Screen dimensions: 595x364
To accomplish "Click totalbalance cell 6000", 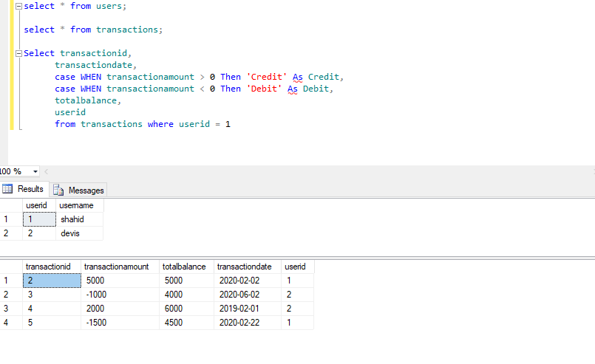I will (187, 309).
